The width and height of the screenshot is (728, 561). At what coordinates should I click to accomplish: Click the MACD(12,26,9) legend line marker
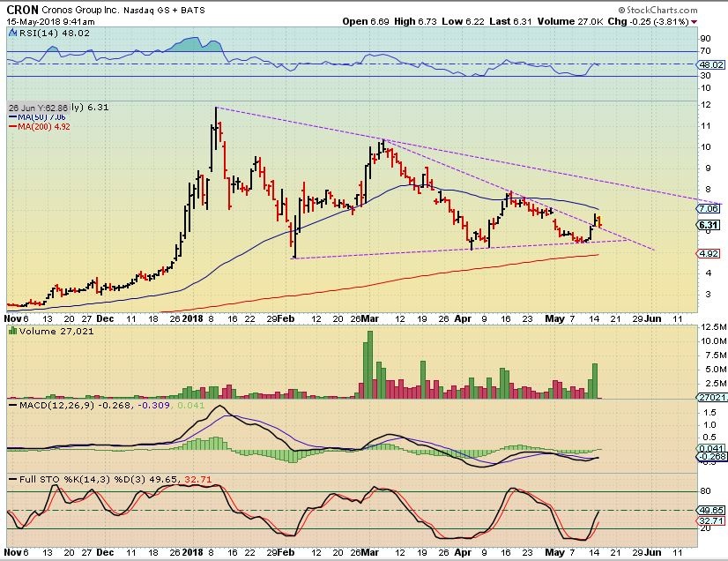click(x=11, y=405)
